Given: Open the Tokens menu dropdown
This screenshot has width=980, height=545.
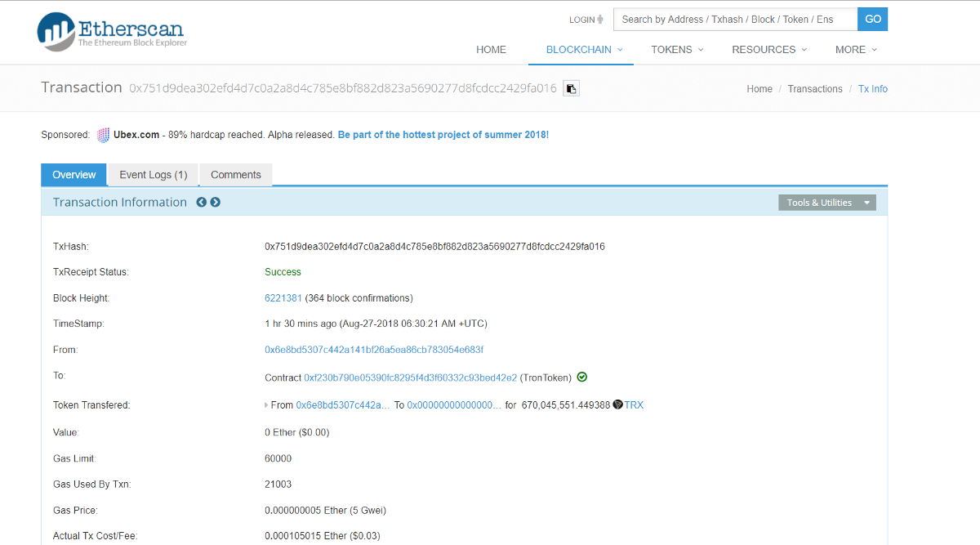Looking at the screenshot, I should pyautogui.click(x=677, y=50).
